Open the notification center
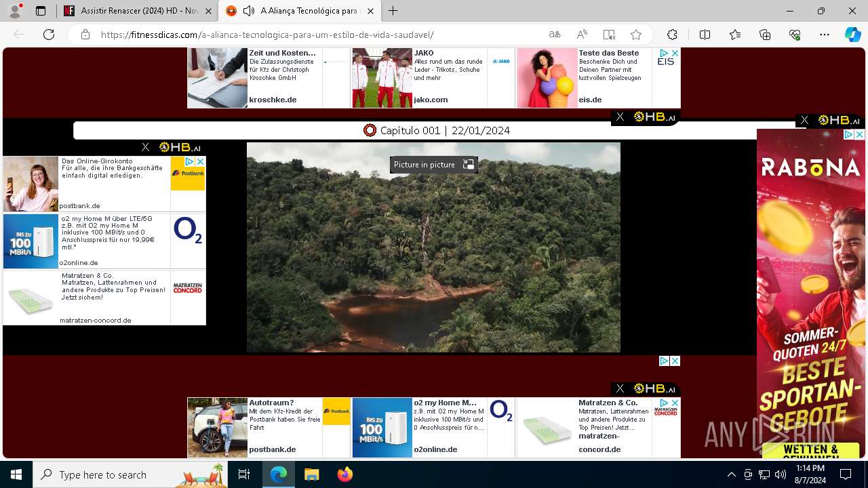Screen dimensions: 868x488 coord(846,474)
